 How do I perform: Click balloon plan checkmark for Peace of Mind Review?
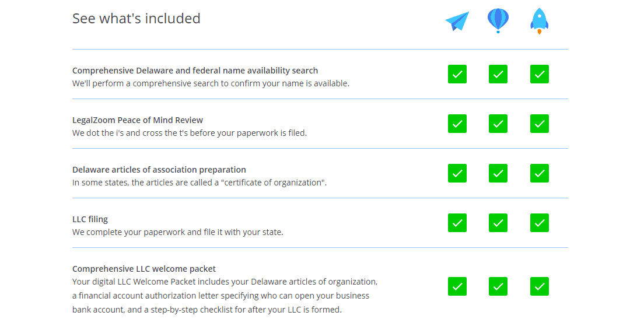tap(498, 124)
